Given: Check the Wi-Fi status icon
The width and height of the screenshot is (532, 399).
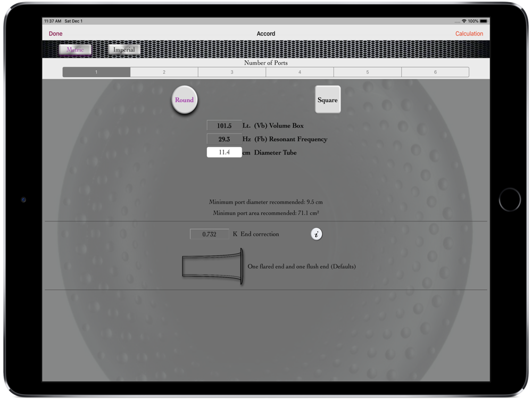Looking at the screenshot, I should 464,21.
